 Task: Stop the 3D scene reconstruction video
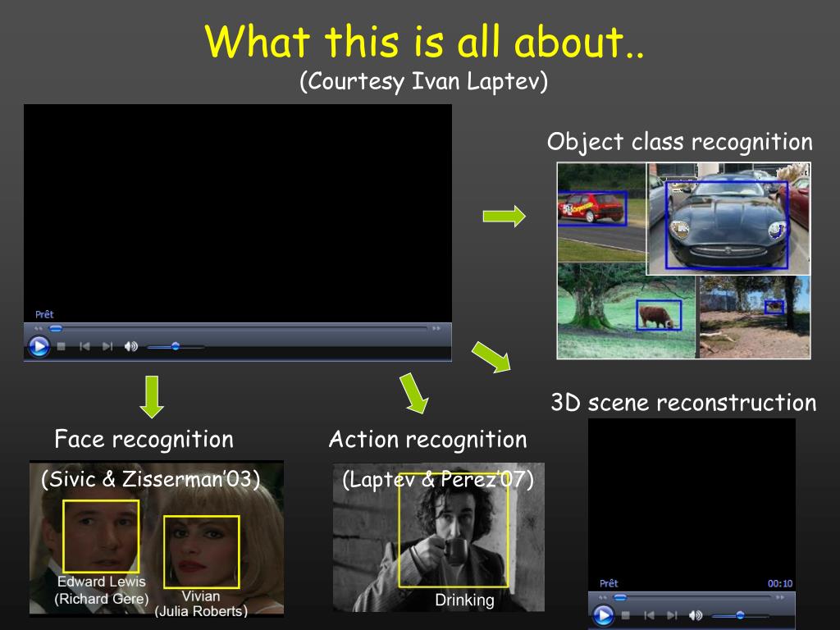click(x=625, y=615)
